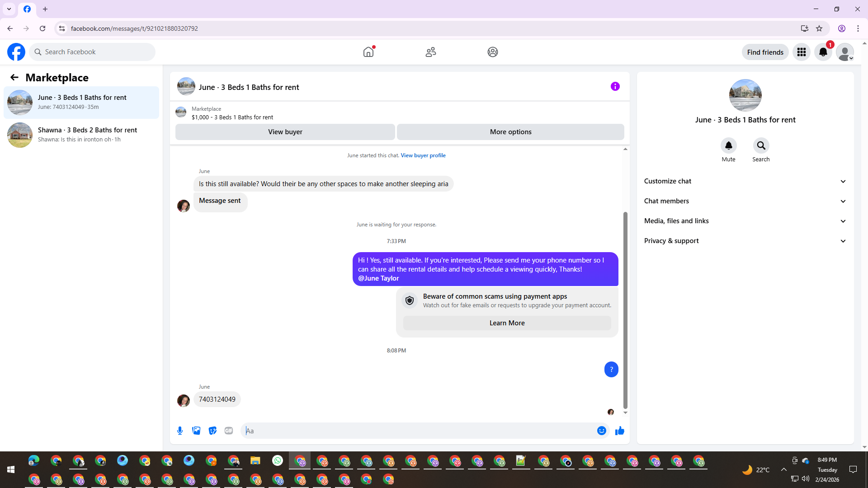Click the voice clip microphone icon
The width and height of the screenshot is (868, 488).
click(180, 431)
